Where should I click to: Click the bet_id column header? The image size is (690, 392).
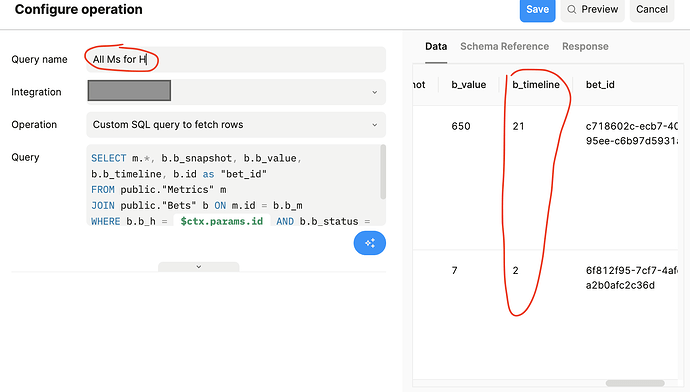[x=600, y=85]
